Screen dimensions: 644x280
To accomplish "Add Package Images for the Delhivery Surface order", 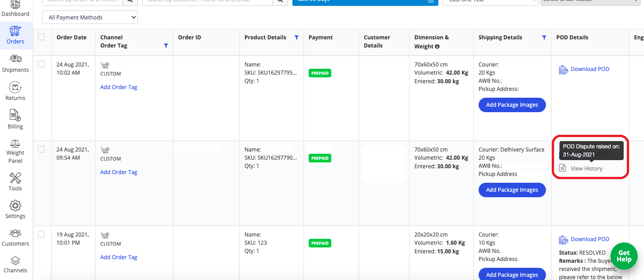I will tap(512, 190).
